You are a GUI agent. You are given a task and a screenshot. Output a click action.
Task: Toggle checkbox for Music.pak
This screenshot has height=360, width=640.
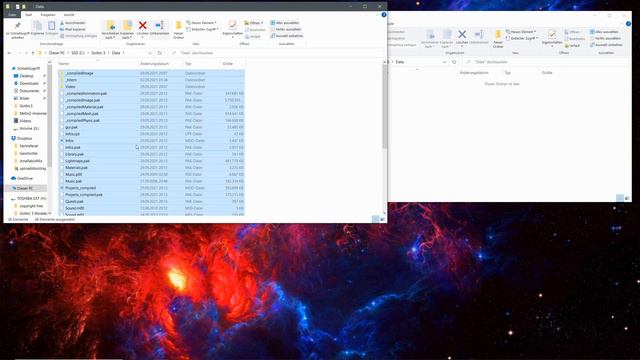[62, 181]
